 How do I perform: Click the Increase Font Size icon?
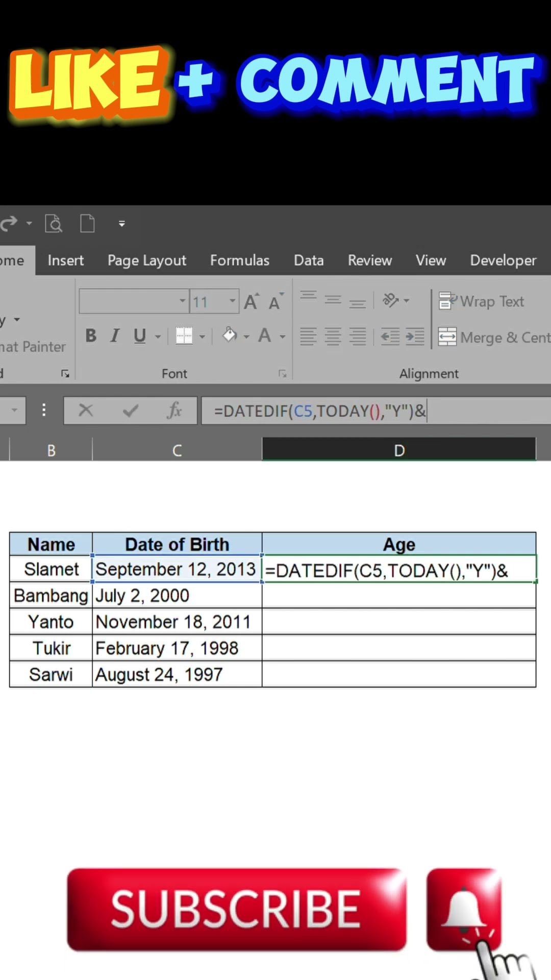click(251, 302)
